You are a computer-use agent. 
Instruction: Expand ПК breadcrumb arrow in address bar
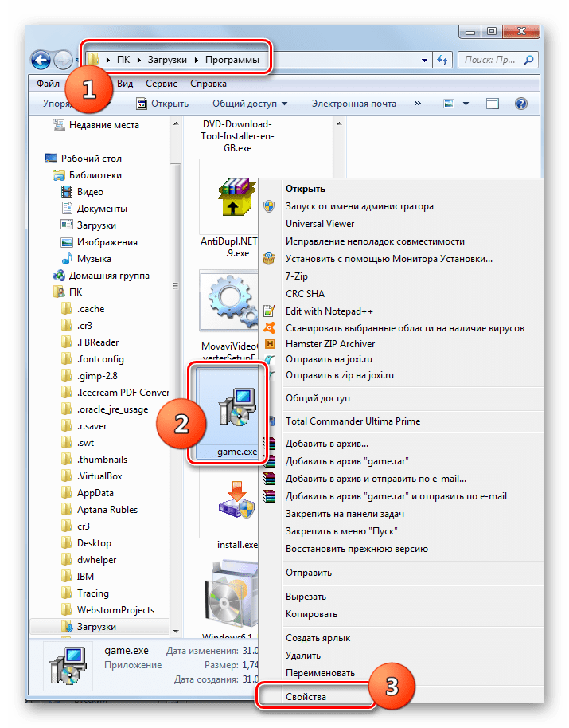[x=138, y=60]
